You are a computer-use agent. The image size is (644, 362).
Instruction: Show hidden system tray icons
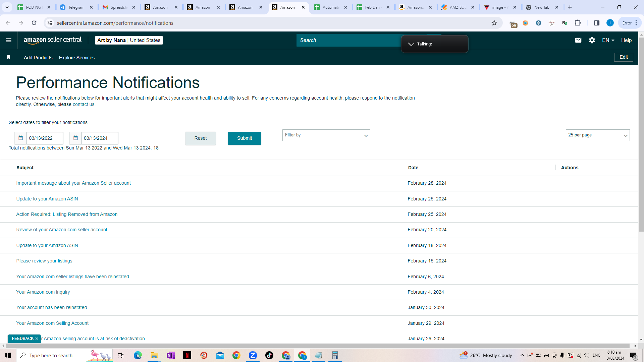pyautogui.click(x=522, y=355)
